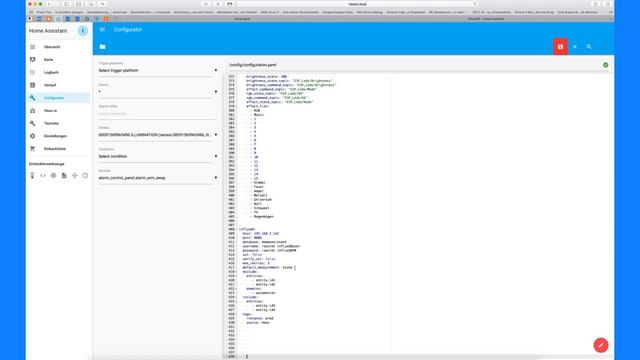
Task: Click the Search entity input field
Action: 158,114
